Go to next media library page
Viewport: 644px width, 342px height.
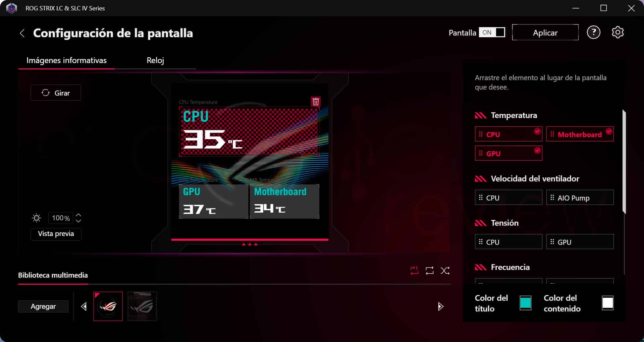[x=441, y=306]
